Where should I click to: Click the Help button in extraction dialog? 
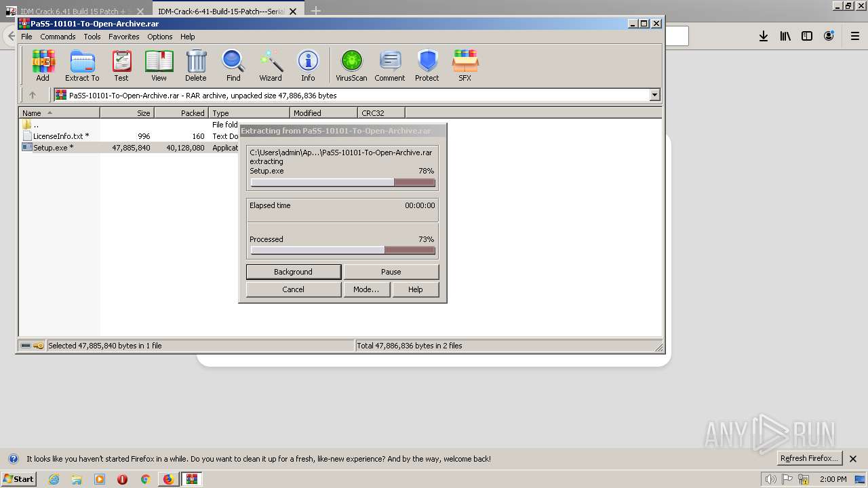(x=416, y=289)
